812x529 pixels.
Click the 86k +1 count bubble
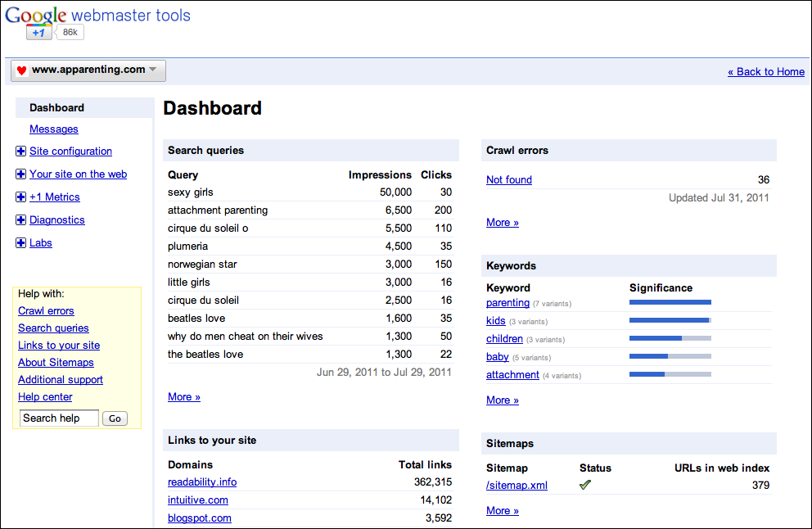pos(70,32)
